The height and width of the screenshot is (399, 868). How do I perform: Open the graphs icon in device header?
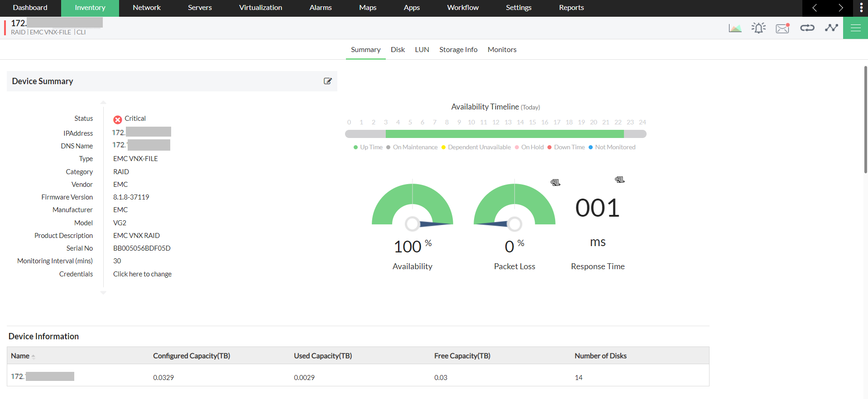(735, 28)
